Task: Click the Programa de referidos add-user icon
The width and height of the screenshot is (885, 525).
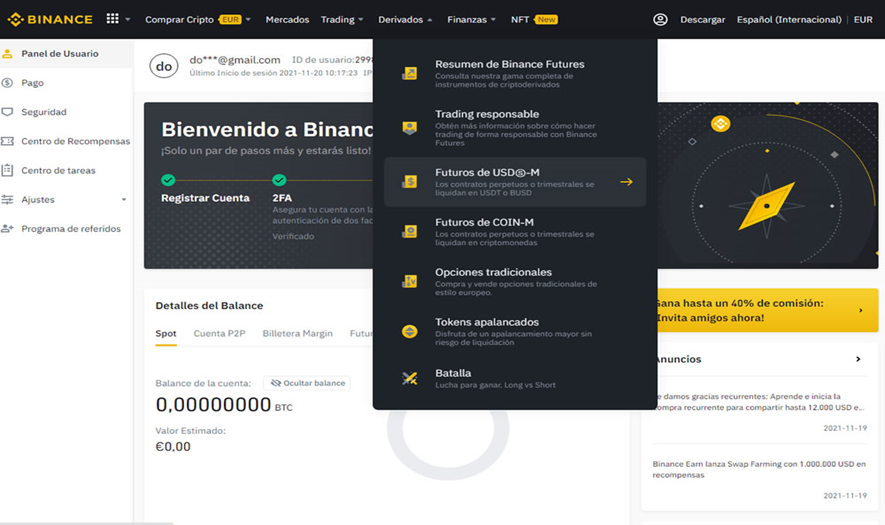Action: [x=7, y=229]
